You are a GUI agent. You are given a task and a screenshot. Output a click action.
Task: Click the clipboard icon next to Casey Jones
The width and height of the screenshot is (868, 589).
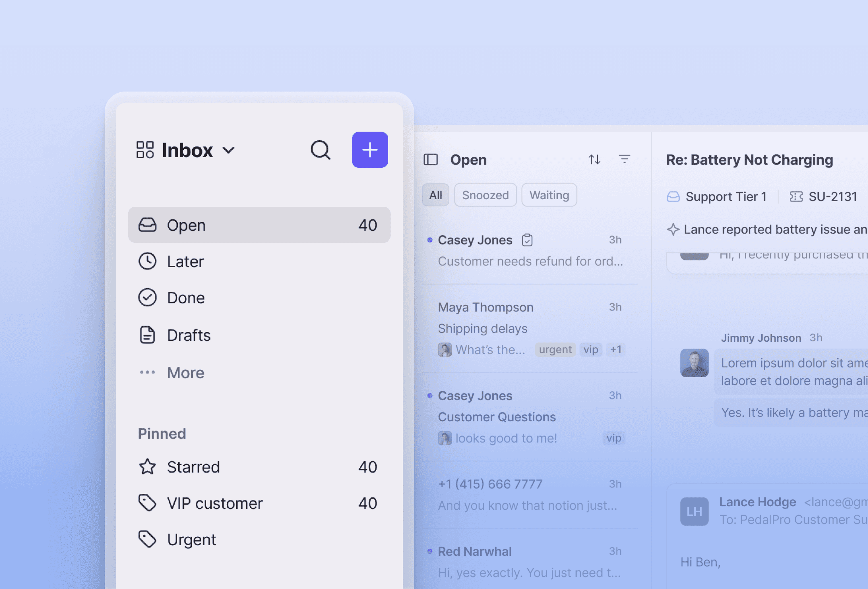coord(527,240)
